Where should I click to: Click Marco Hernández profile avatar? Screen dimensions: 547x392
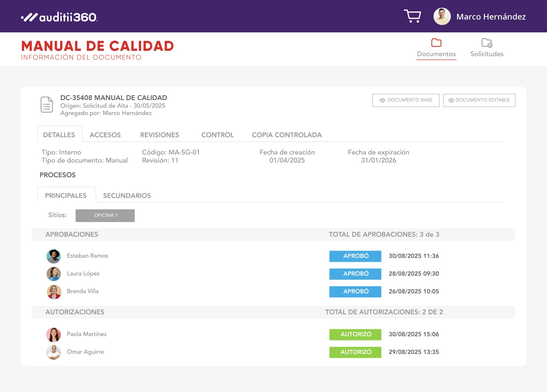tap(442, 17)
